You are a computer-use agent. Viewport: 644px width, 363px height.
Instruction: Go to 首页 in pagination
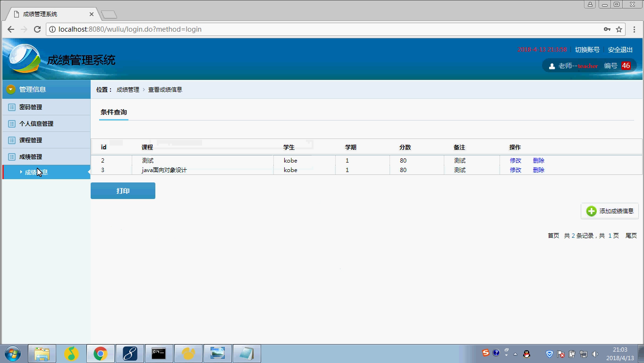pos(553,236)
